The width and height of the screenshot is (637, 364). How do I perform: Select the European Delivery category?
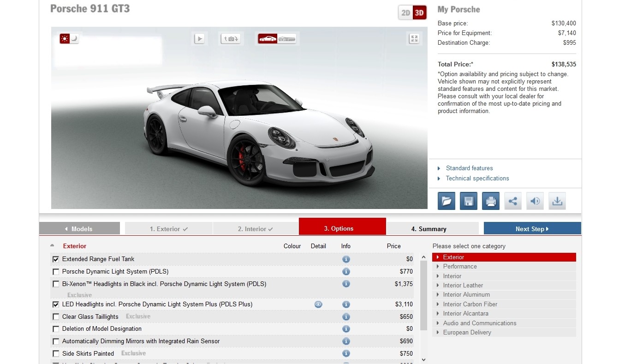point(504,333)
